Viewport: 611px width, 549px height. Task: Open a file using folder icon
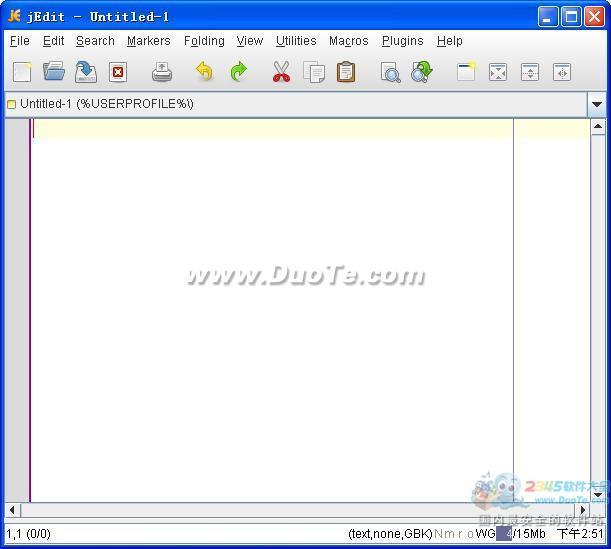tap(54, 71)
